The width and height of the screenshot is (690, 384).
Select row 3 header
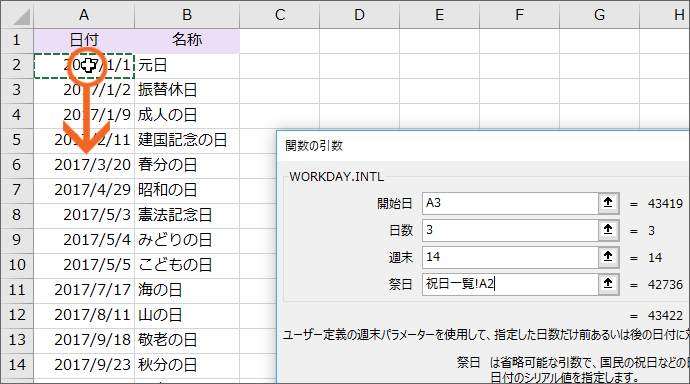pos(17,90)
